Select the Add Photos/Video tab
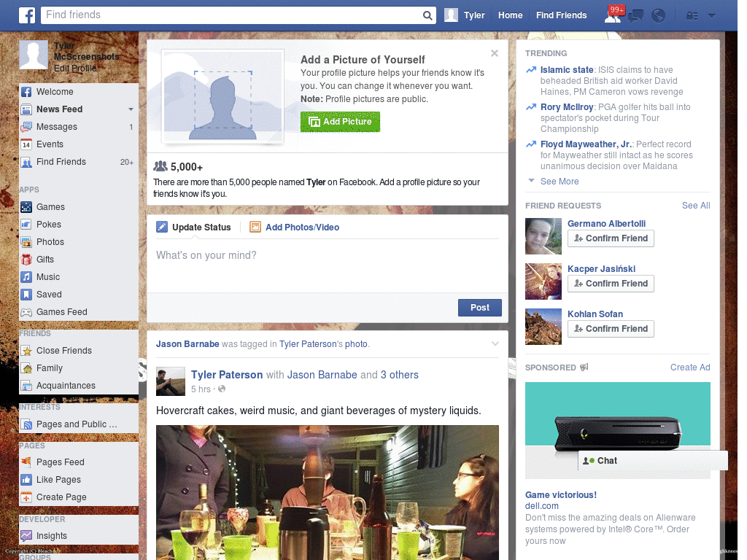 tap(295, 227)
